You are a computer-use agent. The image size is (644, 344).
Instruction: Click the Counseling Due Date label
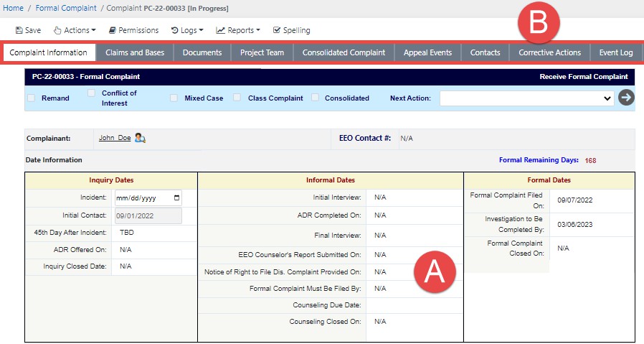[327, 305]
